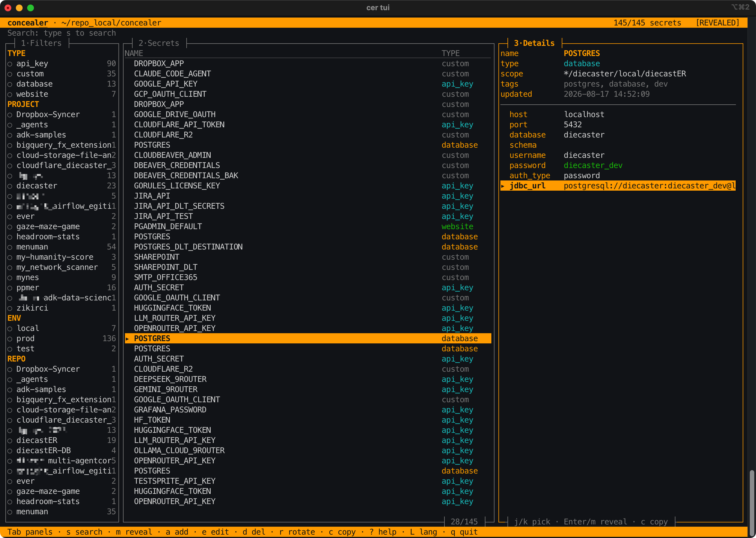Screen dimensions: 756x538
Task: Select the GCP_OAUTH_CLIENT secret
Action: [308, 94]
